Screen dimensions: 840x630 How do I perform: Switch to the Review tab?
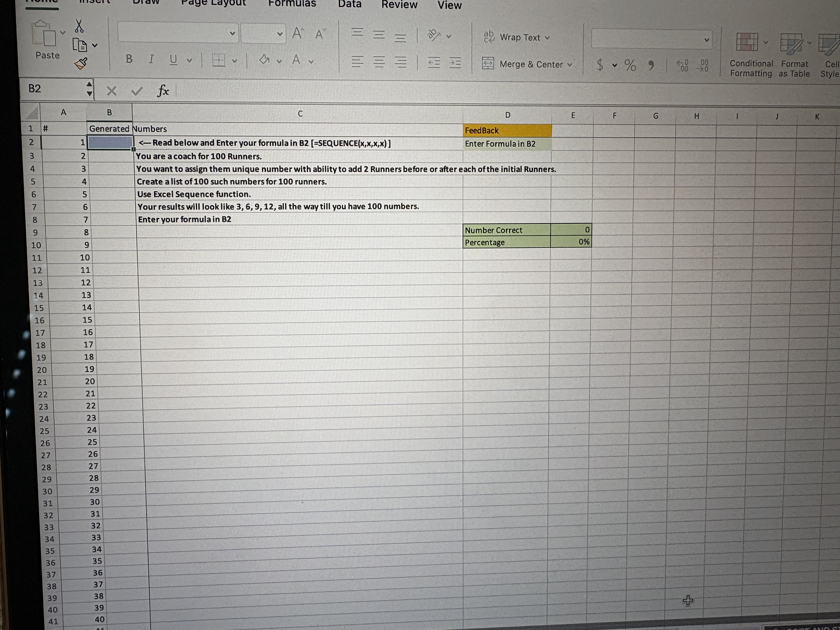pyautogui.click(x=399, y=5)
